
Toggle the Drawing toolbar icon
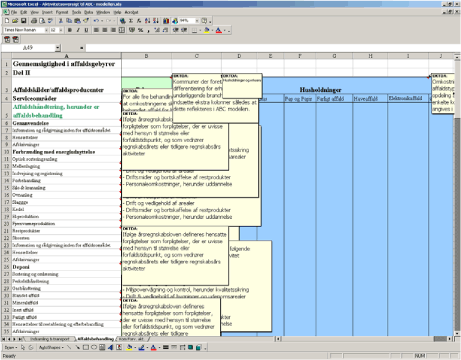(175, 21)
